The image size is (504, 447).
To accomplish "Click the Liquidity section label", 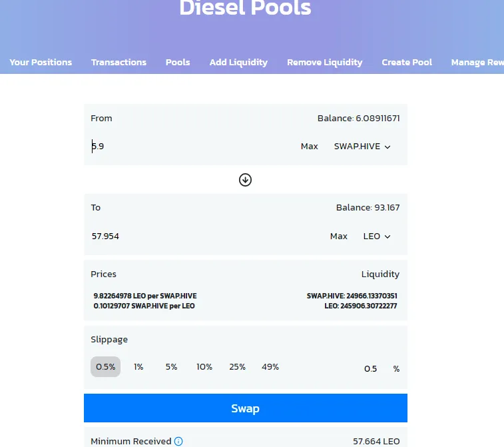I will [x=380, y=274].
